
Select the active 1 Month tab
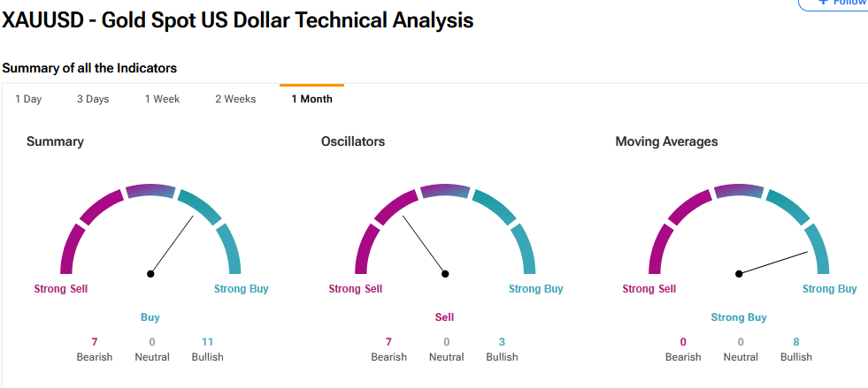point(311,99)
